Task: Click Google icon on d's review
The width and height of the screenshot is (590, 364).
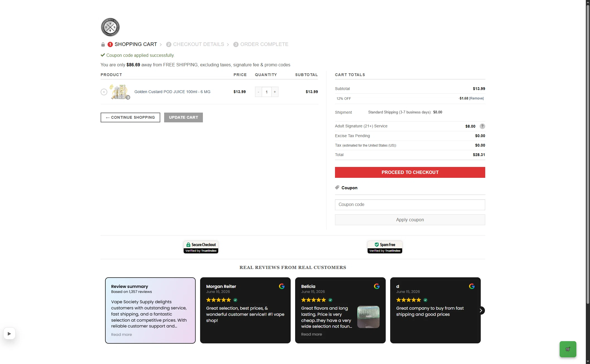Action: [472, 286]
